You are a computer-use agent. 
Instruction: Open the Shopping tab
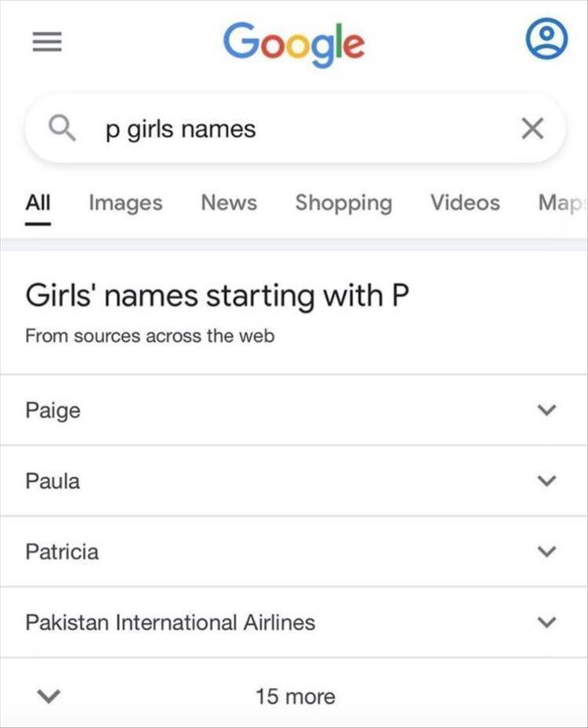pos(343,202)
